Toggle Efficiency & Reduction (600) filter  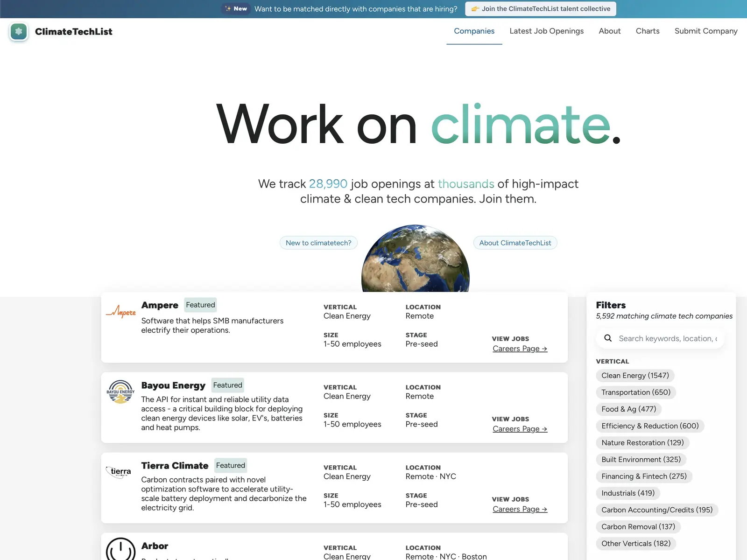tap(650, 426)
